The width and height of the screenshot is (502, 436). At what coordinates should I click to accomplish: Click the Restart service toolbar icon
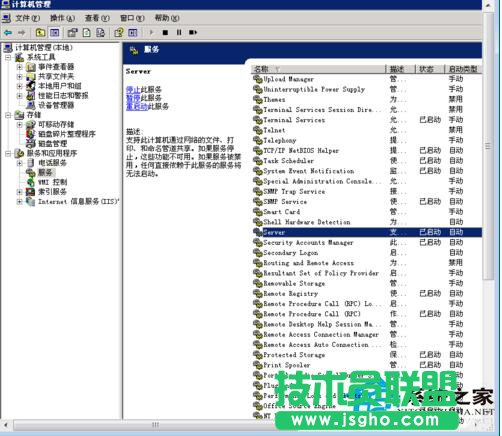[x=193, y=32]
